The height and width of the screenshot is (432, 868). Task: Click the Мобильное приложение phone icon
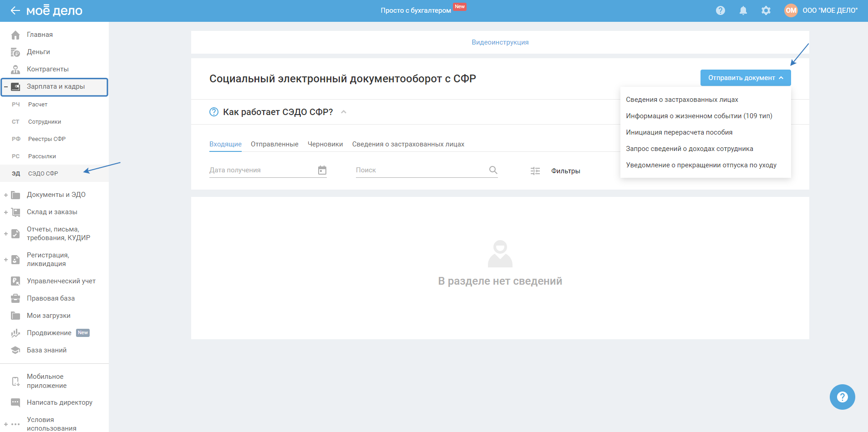tap(15, 381)
